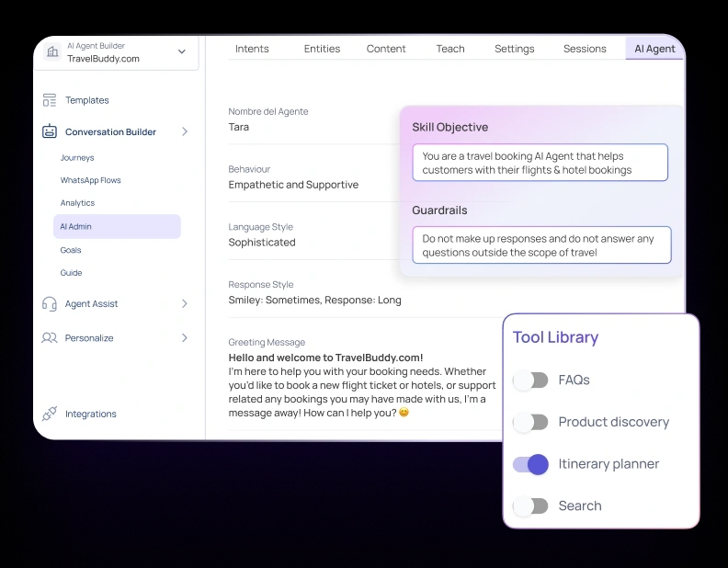Click the building icon beside TravelBuddy.com
The height and width of the screenshot is (568, 728).
(x=52, y=52)
